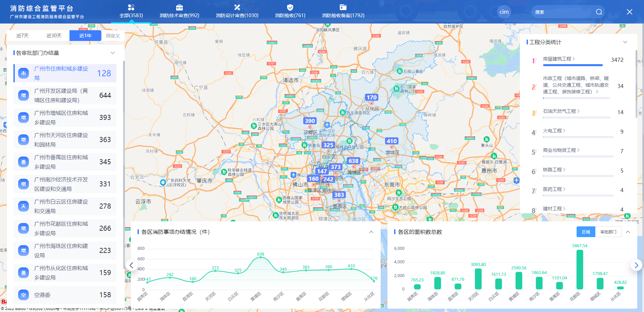This screenshot has height=312, width=644.
Task: Click badge icon beside 广州市花都区住房和城乡建设局
Action: tap(23, 228)
